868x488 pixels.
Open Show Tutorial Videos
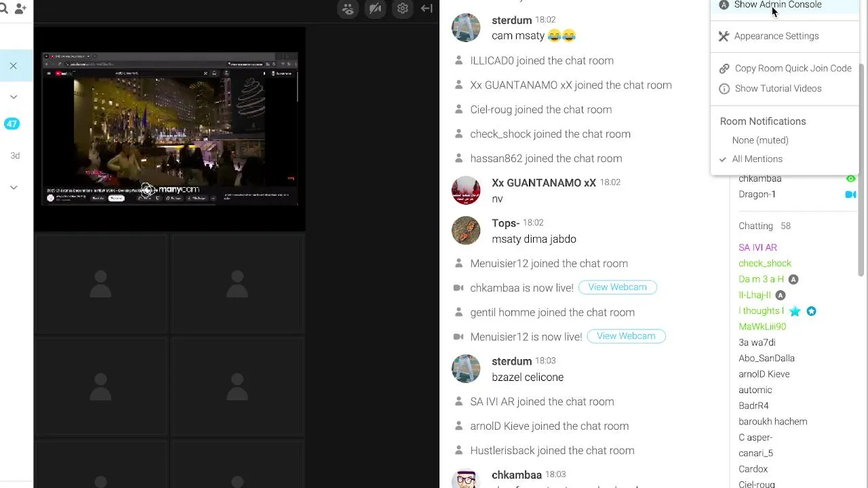tap(778, 89)
